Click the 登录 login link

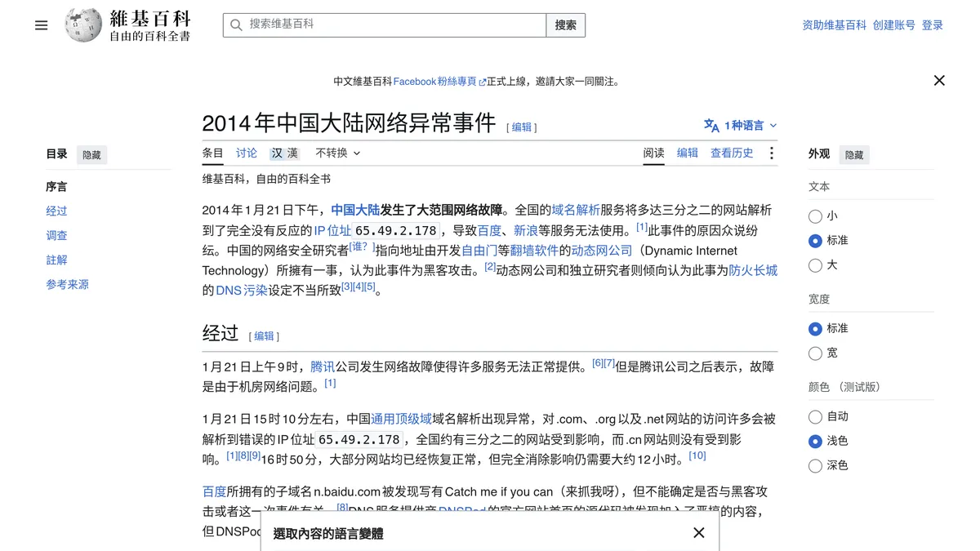[933, 25]
